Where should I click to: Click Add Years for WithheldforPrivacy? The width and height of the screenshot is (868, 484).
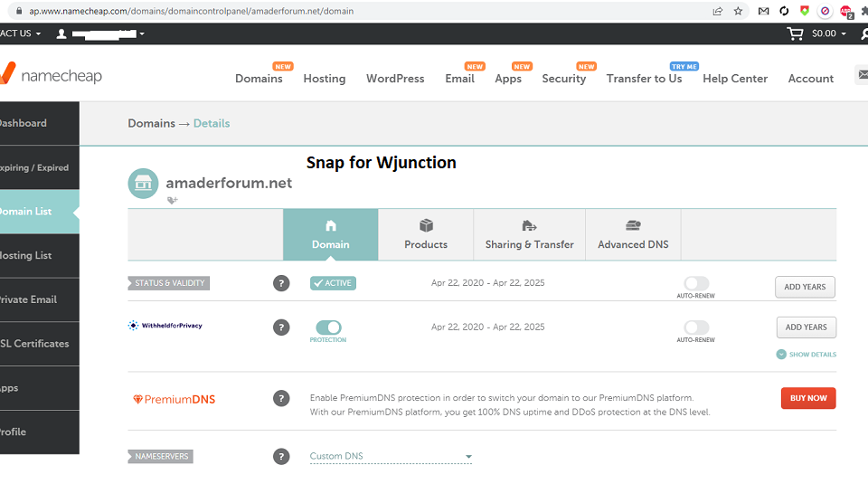(x=806, y=327)
